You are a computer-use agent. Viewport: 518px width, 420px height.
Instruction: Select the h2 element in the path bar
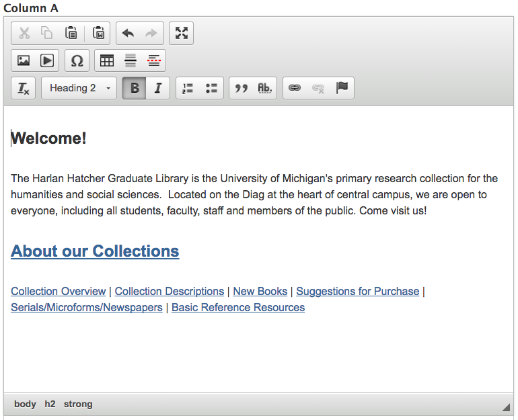pos(50,404)
